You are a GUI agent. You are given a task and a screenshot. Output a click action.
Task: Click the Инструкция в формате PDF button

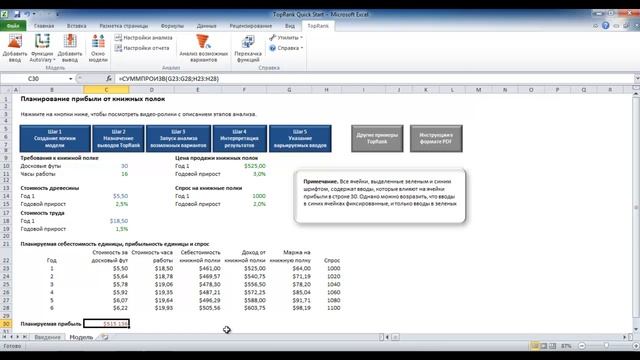[x=436, y=138]
